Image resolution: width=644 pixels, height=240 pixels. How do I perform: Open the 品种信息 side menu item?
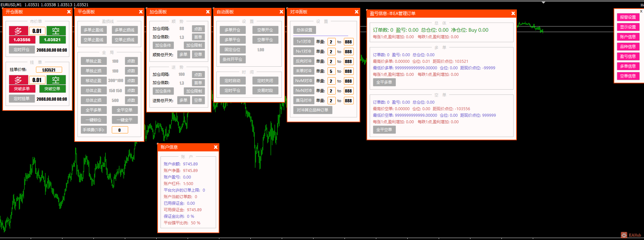coord(628,46)
